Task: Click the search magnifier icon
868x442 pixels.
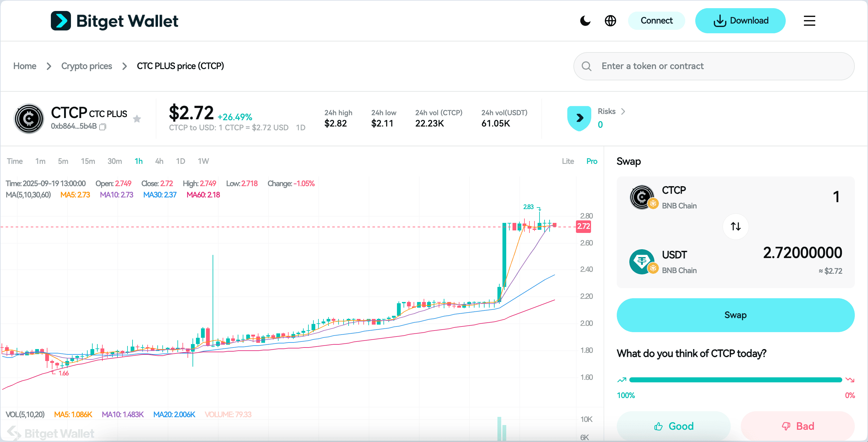Action: (586, 66)
